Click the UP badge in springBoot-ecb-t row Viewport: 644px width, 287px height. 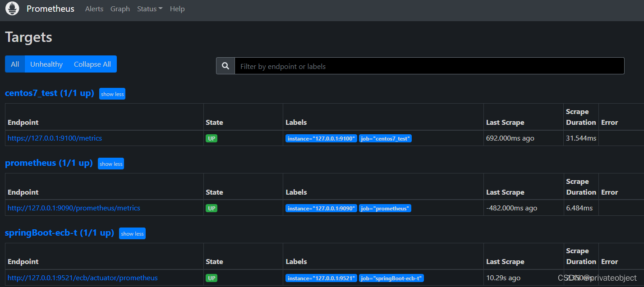pyautogui.click(x=212, y=278)
